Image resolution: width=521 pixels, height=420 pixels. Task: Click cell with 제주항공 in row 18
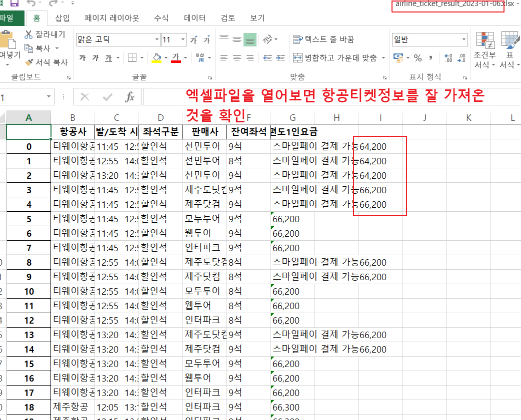coord(73,407)
